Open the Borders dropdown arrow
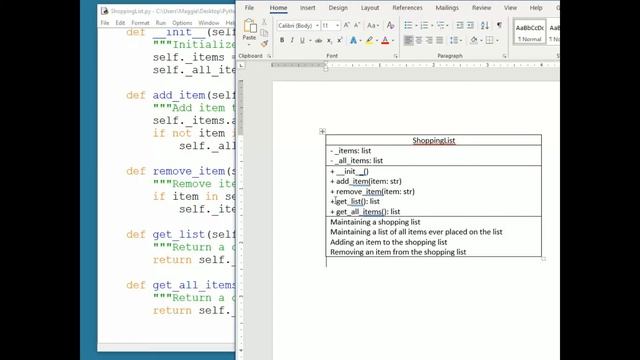The image size is (640, 360). (x=497, y=40)
